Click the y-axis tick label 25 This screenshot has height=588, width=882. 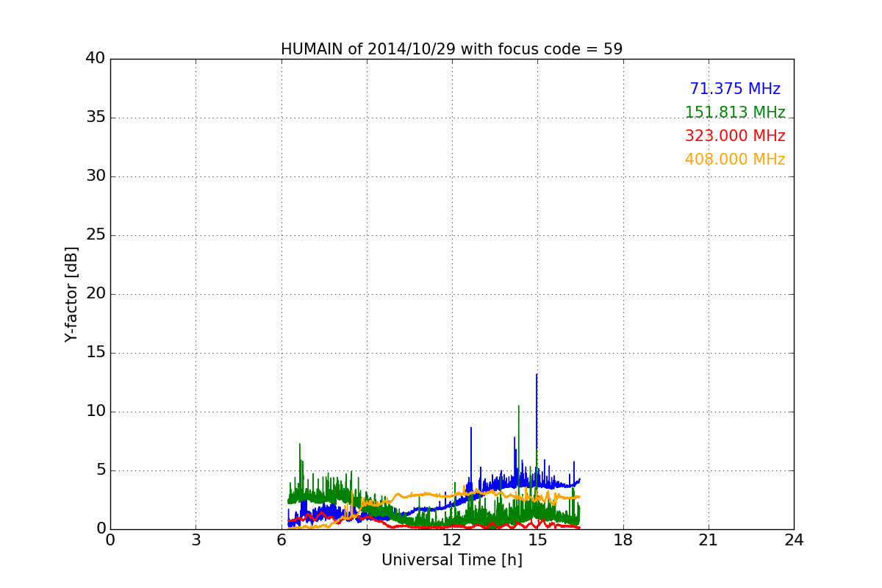pyautogui.click(x=96, y=235)
